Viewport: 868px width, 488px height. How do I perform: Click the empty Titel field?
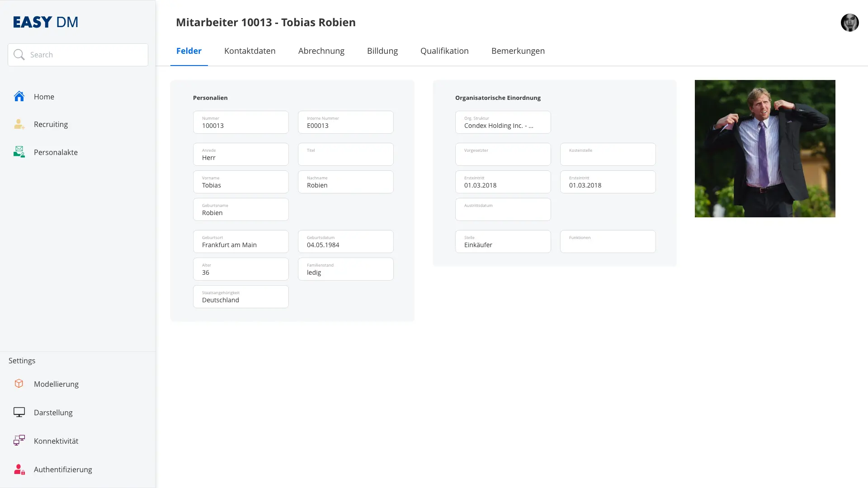345,154
